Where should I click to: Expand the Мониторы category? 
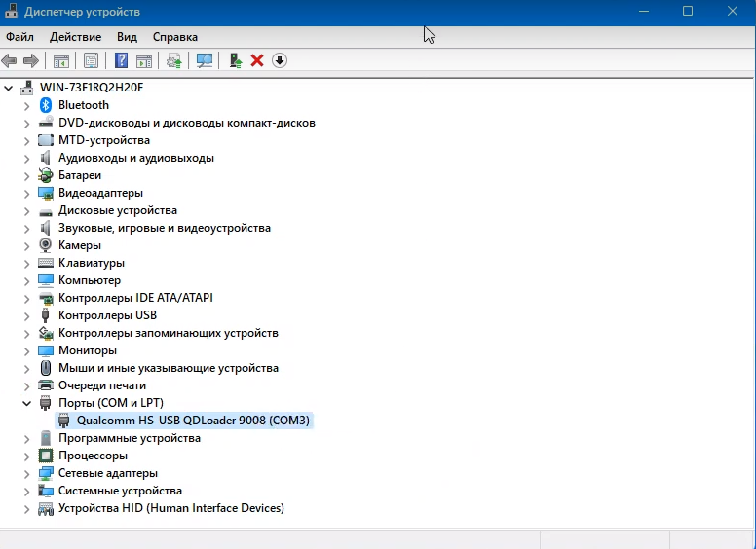pyautogui.click(x=27, y=351)
